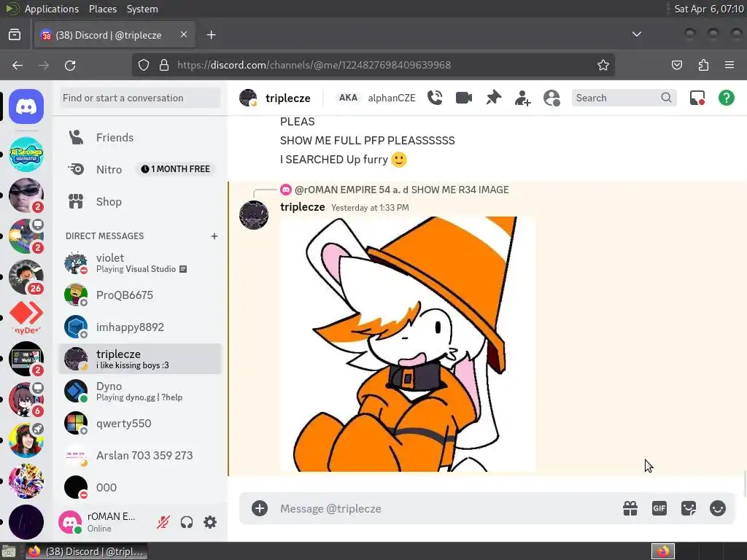Open the System menu

coord(142,9)
